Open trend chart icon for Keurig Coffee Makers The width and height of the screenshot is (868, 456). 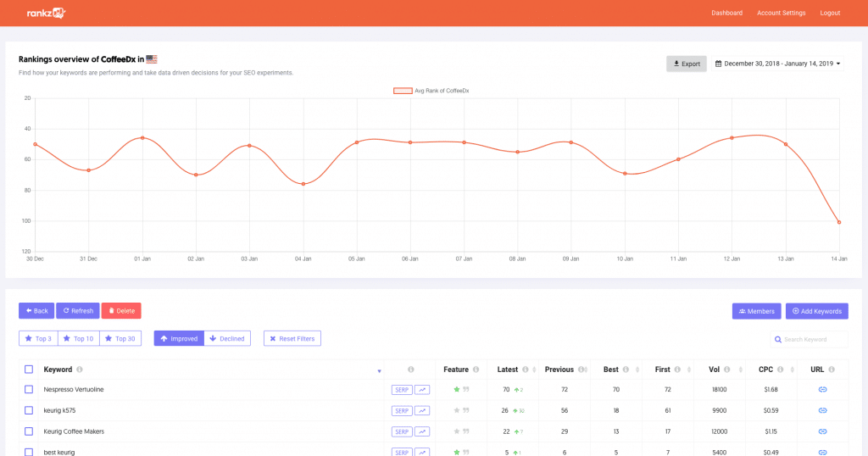(x=422, y=431)
